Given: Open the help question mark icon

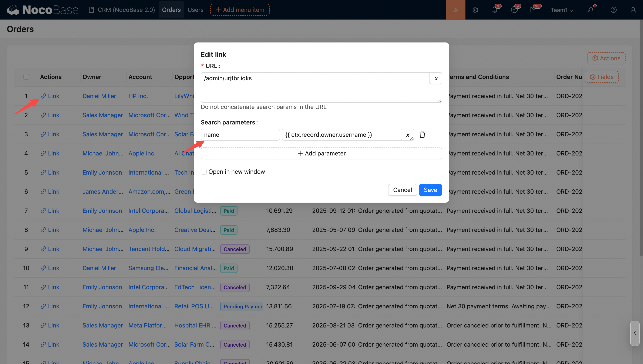Looking at the screenshot, I should pos(613,10).
